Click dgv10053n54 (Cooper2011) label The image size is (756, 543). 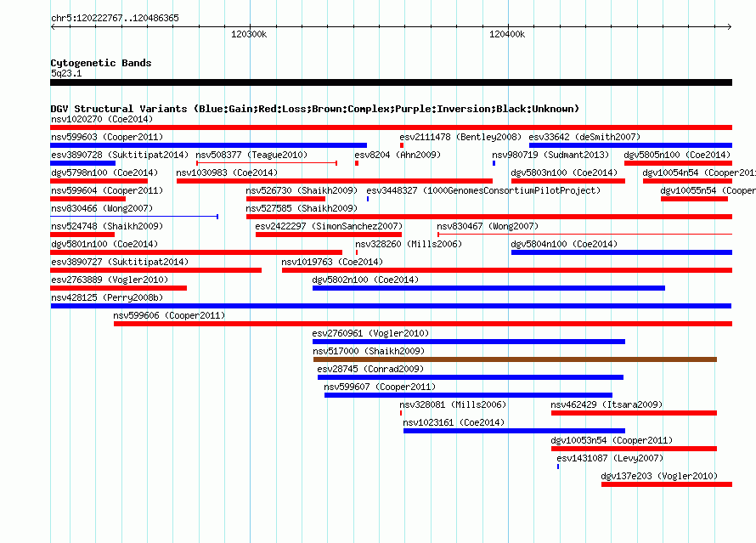click(x=612, y=440)
